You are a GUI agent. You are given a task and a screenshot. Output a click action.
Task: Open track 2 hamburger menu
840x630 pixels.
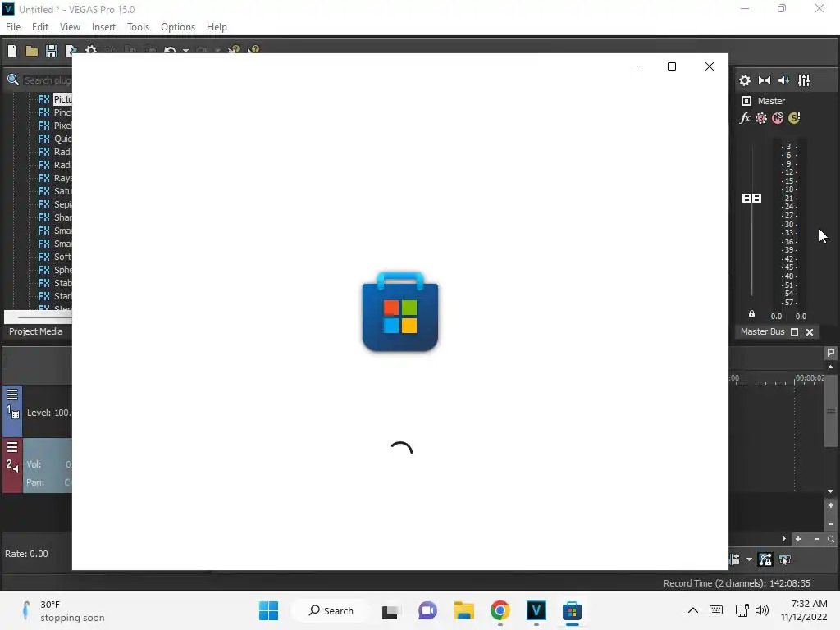tap(12, 447)
